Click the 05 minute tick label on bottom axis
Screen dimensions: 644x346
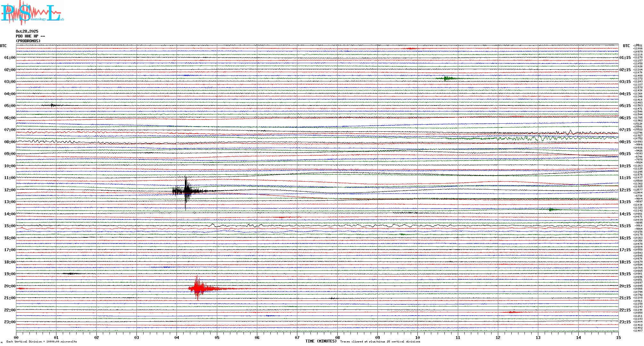[x=217, y=337]
